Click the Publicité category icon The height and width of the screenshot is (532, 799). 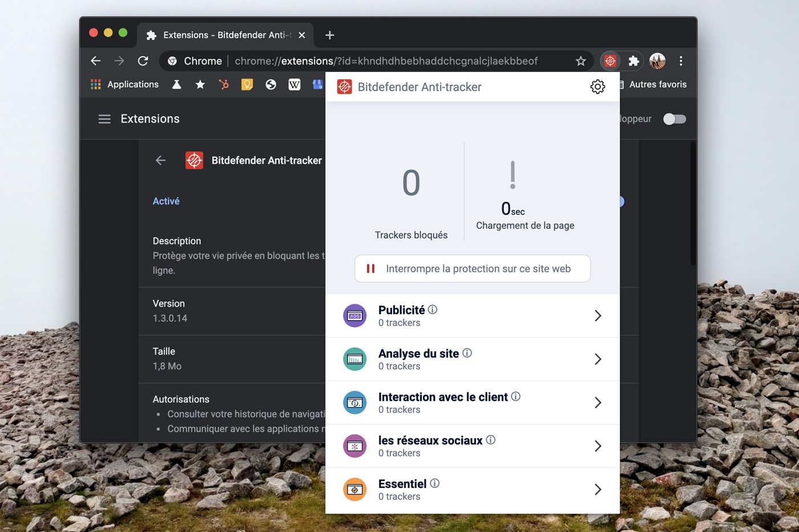pyautogui.click(x=355, y=316)
